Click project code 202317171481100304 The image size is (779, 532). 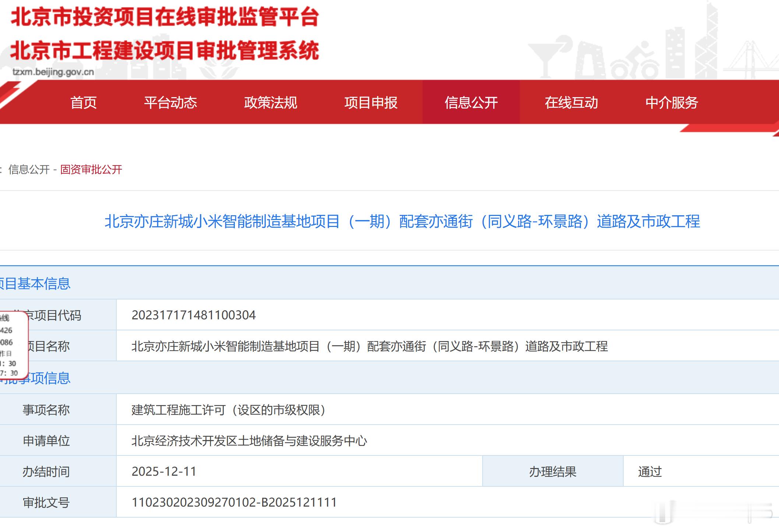pyautogui.click(x=194, y=315)
